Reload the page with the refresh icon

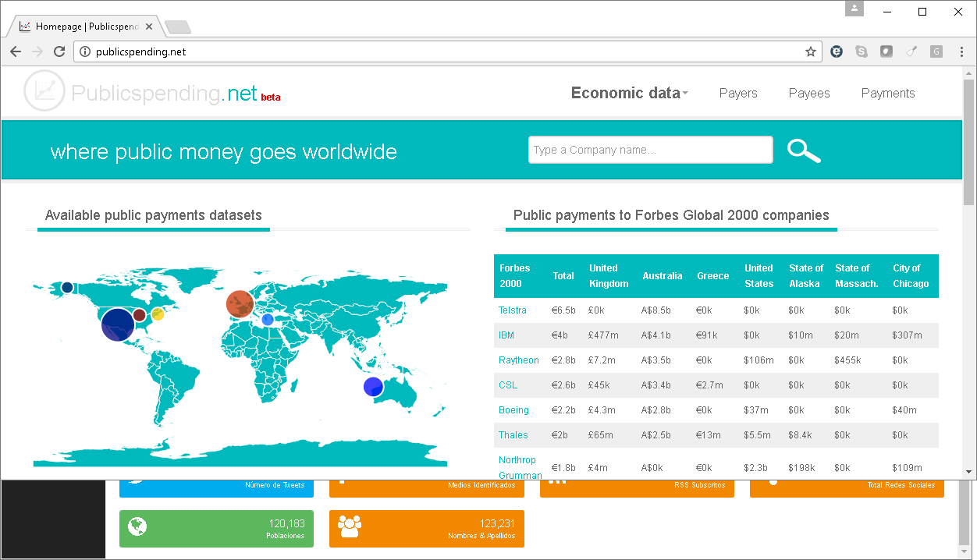click(x=59, y=51)
